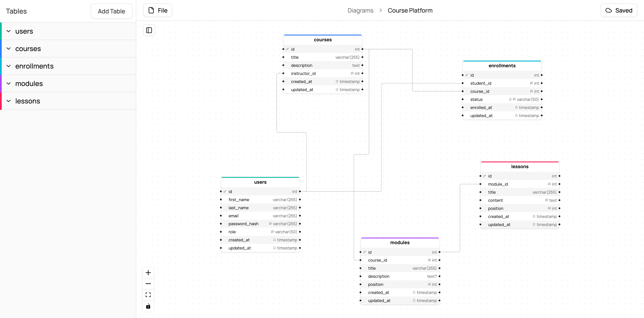Viewport: 644px width, 318px height.
Task: Collapse the modules entry in the sidebar
Action: point(9,83)
